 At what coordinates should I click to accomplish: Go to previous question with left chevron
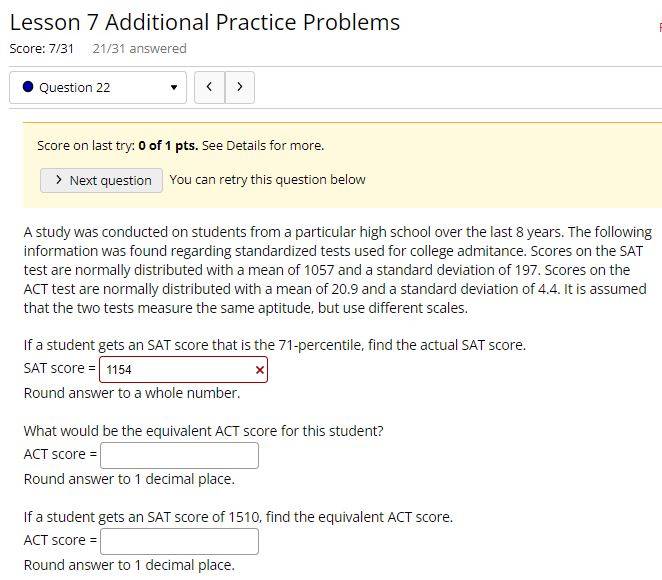[209, 87]
